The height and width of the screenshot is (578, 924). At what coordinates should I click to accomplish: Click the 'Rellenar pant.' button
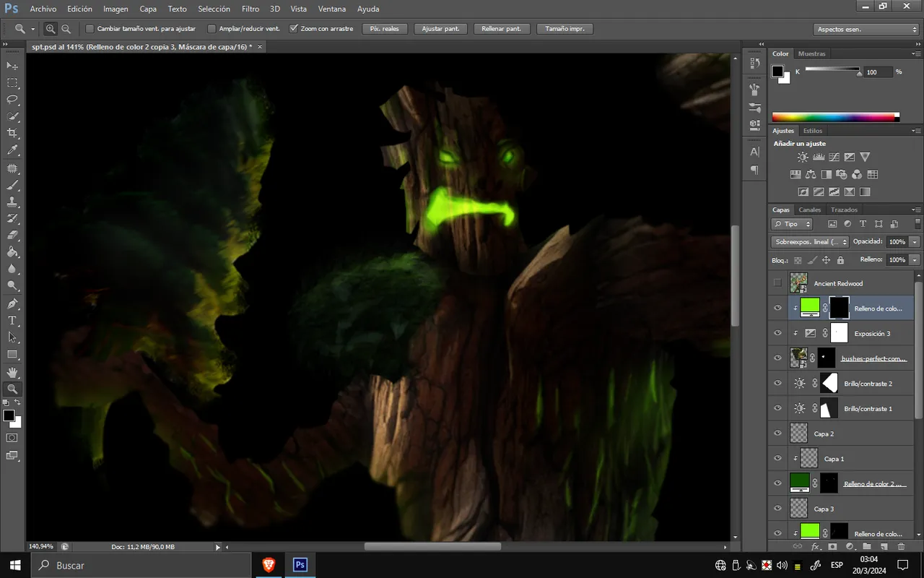(x=502, y=29)
